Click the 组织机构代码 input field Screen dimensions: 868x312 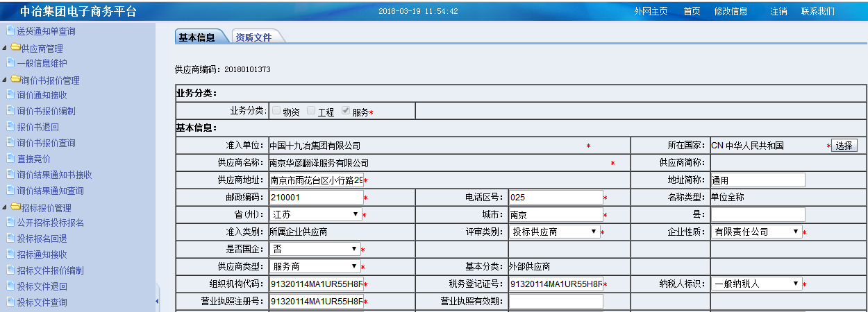(x=316, y=284)
